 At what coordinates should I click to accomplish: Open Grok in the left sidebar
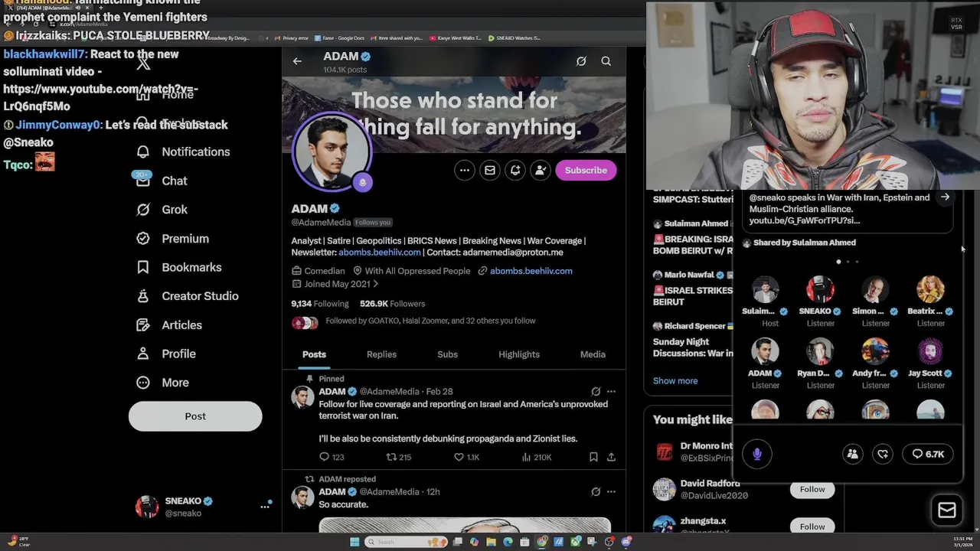coord(162,210)
